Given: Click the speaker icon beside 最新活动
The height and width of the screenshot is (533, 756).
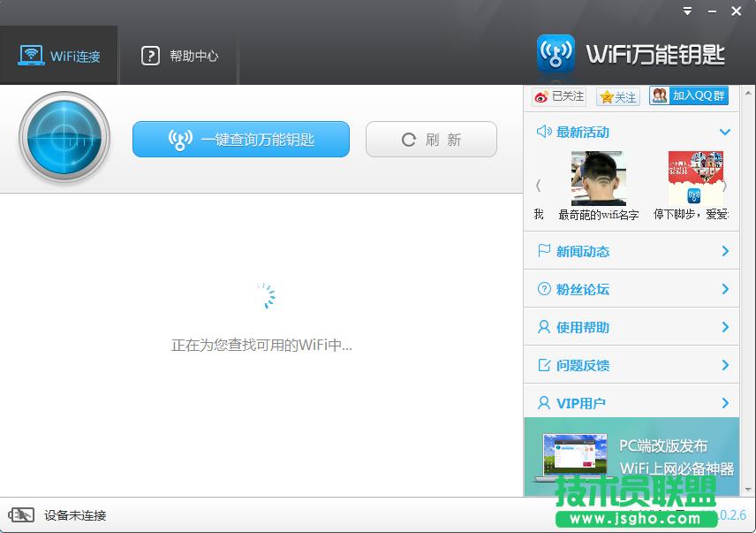Looking at the screenshot, I should click(x=542, y=133).
